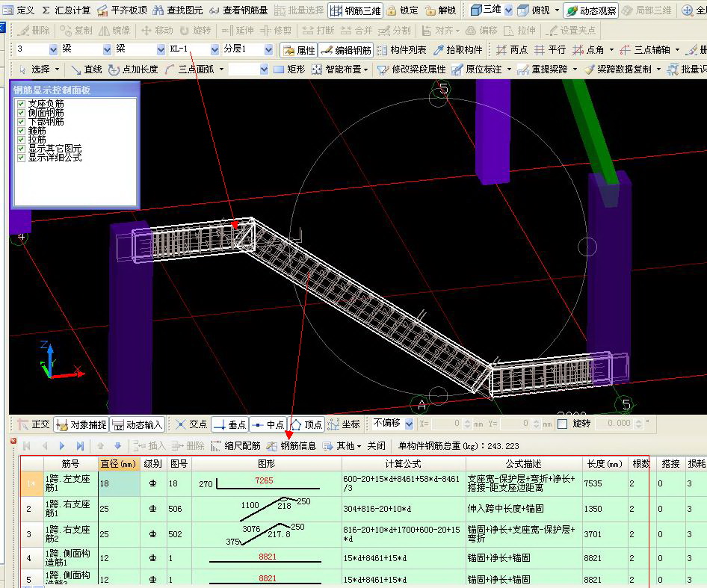Open 缩尺配筋 scaled rebar tool
Image resolution: width=707 pixels, height=588 pixels.
235,446
